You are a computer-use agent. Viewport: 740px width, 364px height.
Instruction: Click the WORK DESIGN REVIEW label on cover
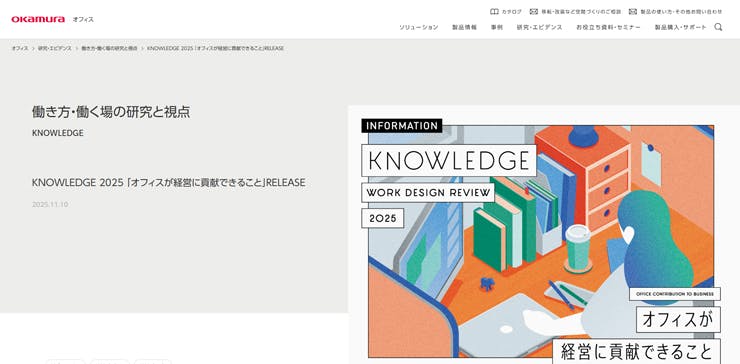point(428,193)
